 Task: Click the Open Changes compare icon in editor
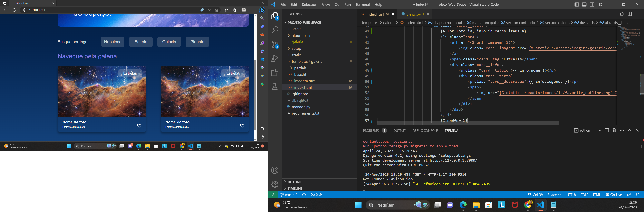pos(622,14)
